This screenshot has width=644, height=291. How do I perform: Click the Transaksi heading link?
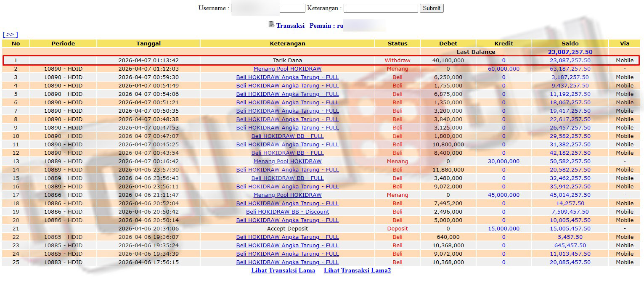(x=290, y=25)
